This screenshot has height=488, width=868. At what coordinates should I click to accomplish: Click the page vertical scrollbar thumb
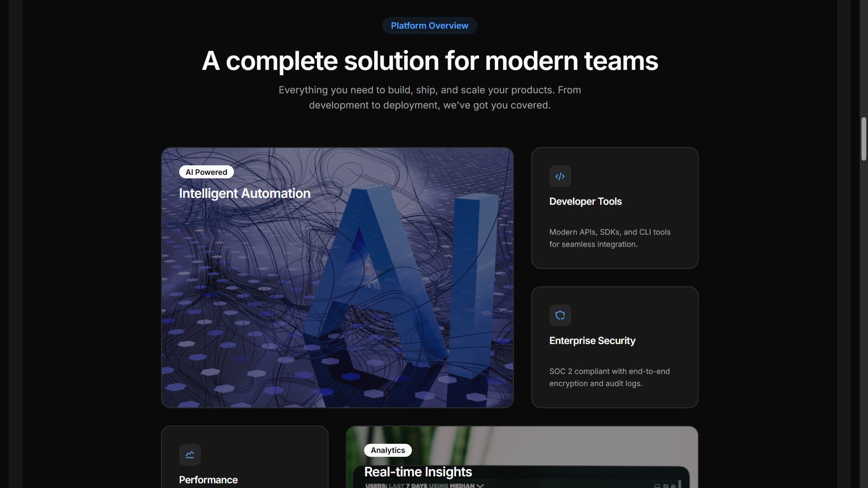(864, 139)
